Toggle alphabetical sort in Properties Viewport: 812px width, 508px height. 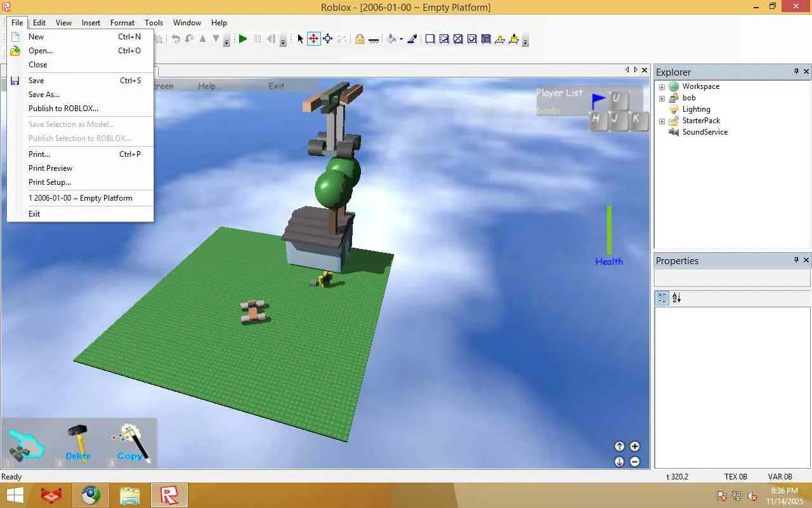[676, 298]
